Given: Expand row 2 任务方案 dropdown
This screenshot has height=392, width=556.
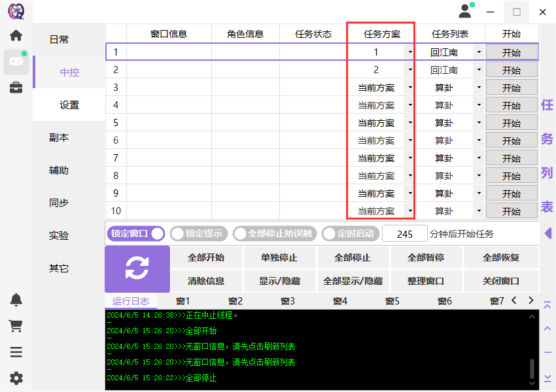Looking at the screenshot, I should click(x=410, y=70).
